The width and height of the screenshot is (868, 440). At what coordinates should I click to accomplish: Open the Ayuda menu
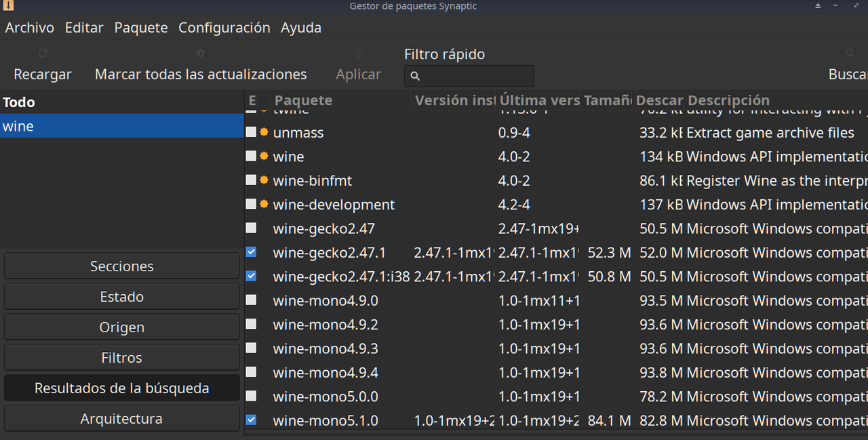(301, 28)
